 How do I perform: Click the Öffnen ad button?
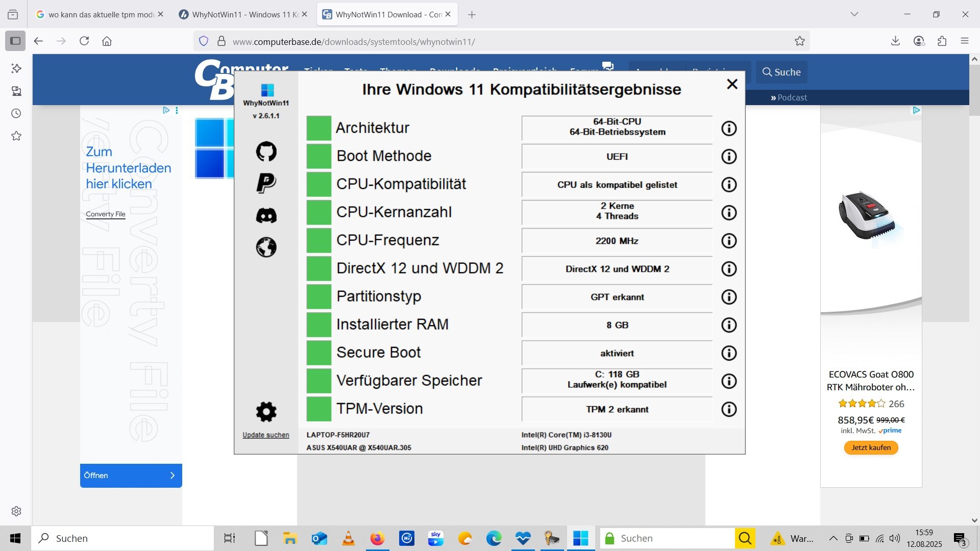pyautogui.click(x=131, y=475)
